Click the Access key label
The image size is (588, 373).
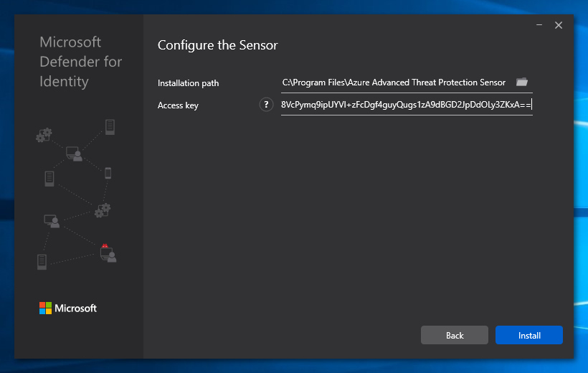(x=178, y=105)
